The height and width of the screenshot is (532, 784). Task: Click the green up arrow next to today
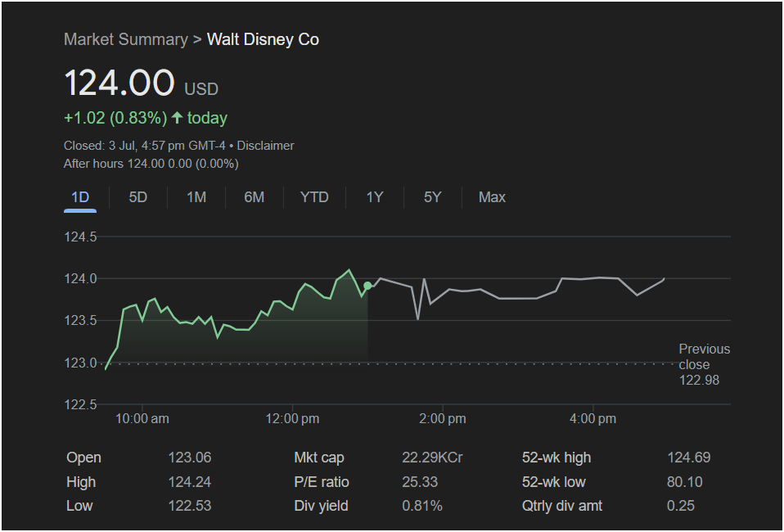point(177,118)
